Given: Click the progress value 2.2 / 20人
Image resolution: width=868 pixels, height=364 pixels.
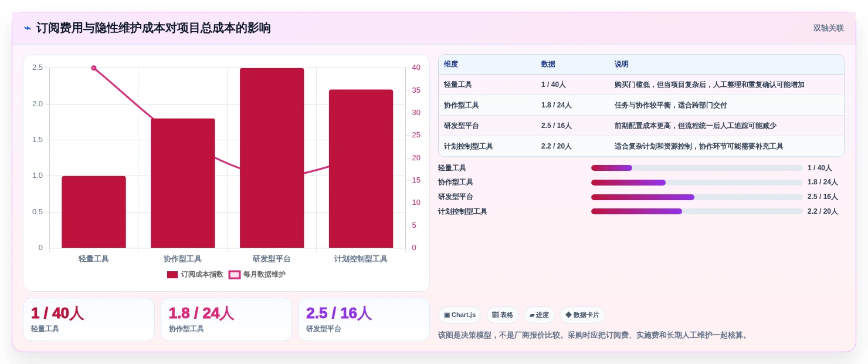Looking at the screenshot, I should [823, 211].
